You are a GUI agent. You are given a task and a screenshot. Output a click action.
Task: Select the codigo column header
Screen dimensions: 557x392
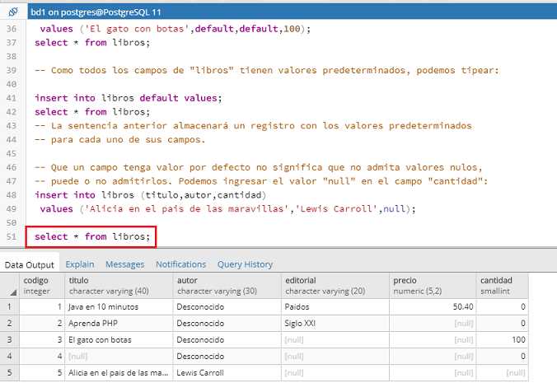(x=42, y=286)
